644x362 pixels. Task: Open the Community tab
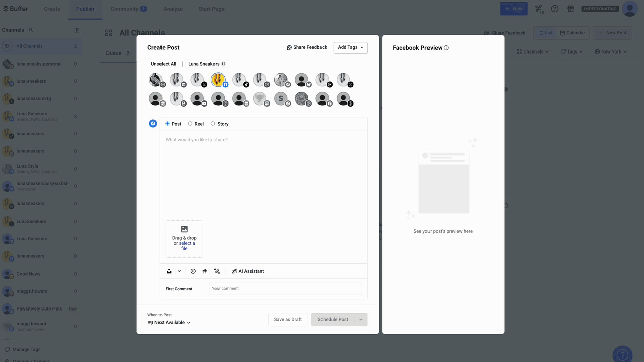tap(129, 9)
